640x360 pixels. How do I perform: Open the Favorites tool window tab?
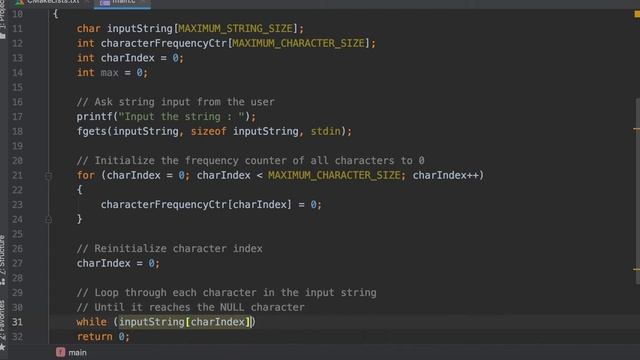click(3, 325)
